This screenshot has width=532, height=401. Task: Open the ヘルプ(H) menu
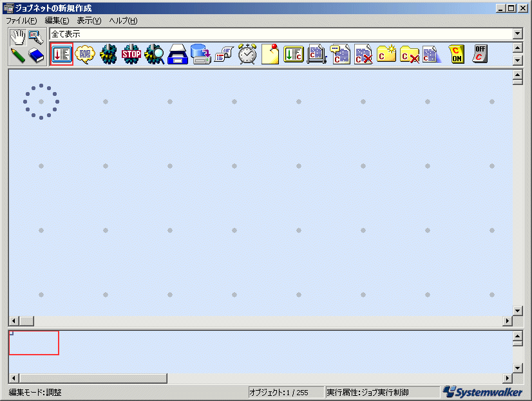tap(123, 21)
